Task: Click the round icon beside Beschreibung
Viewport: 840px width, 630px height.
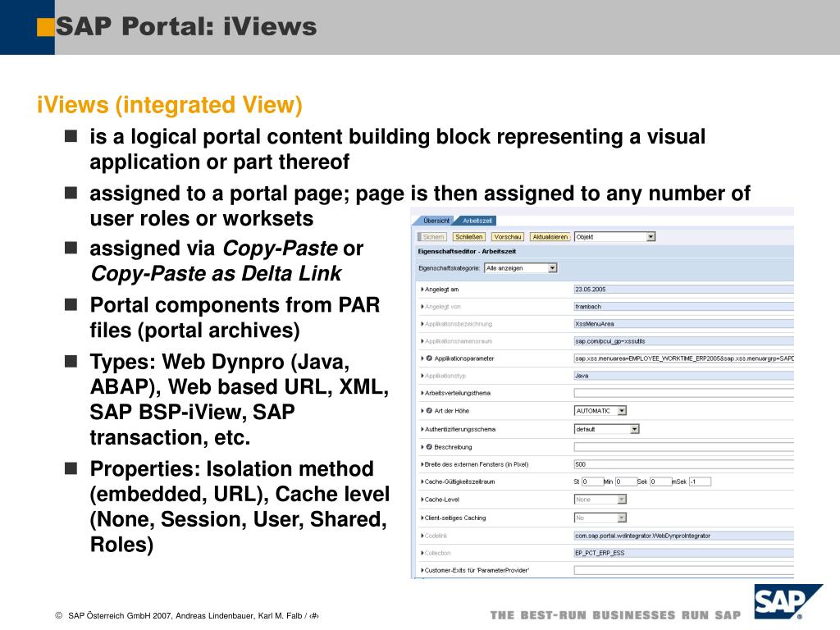Action: 429,447
